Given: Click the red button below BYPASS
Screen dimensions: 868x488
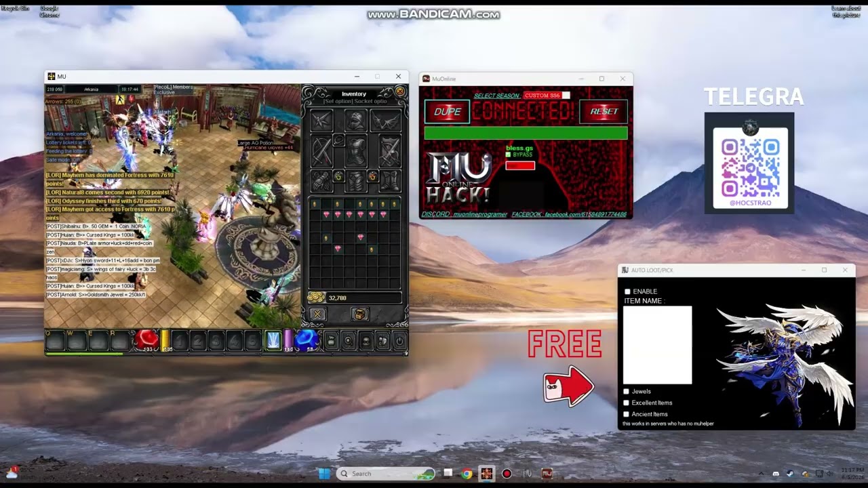Looking at the screenshot, I should point(520,165).
